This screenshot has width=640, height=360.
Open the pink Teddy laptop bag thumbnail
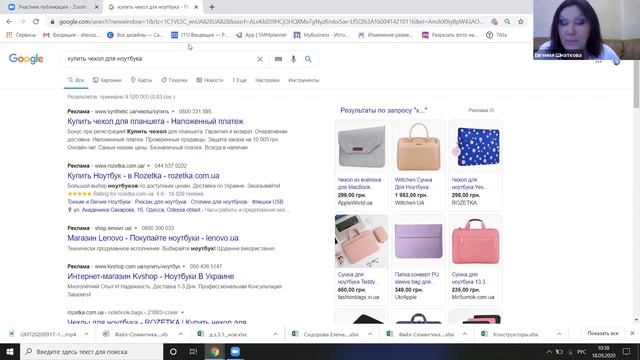pyautogui.click(x=362, y=241)
